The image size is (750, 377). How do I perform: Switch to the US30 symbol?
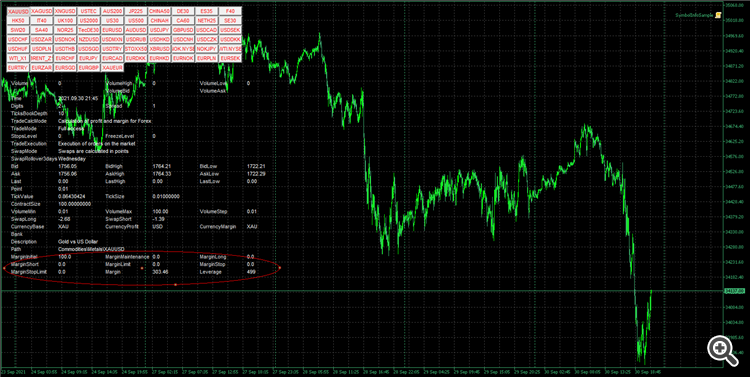(x=112, y=21)
